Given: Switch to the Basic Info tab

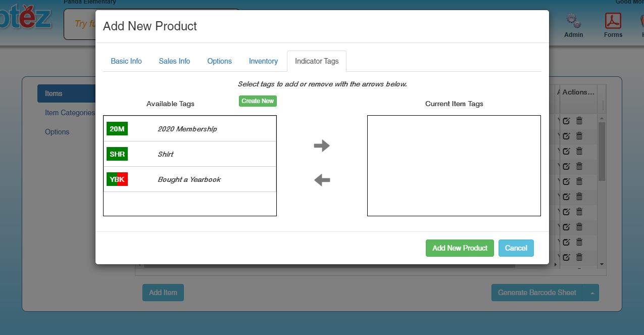Looking at the screenshot, I should (x=126, y=61).
